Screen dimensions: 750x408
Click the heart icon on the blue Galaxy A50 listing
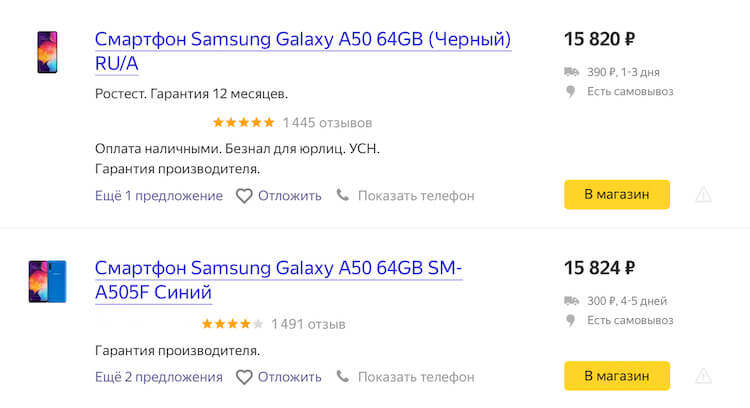pyautogui.click(x=244, y=377)
